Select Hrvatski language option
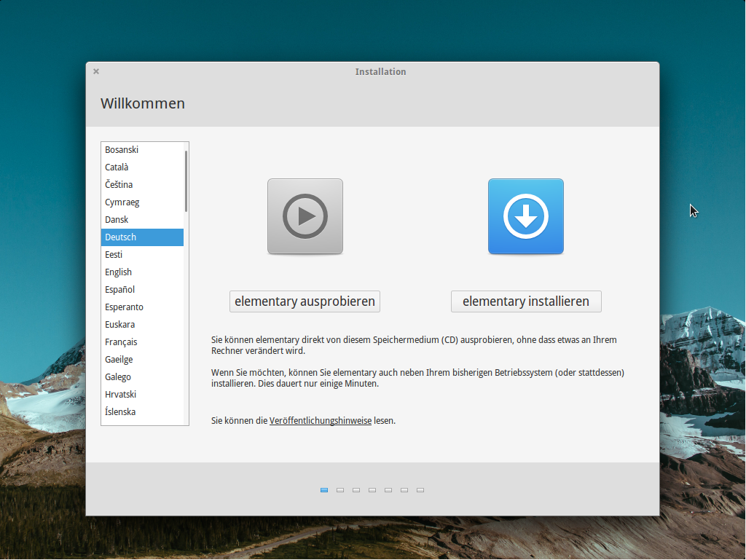 [120, 395]
